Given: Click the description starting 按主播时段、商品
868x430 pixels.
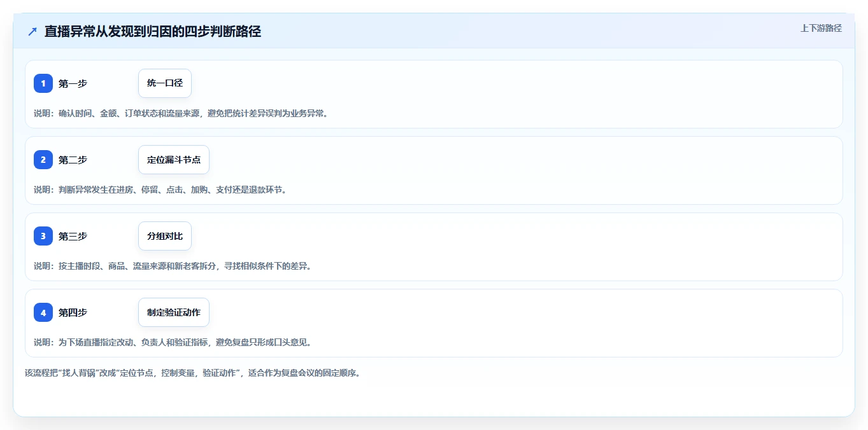Looking at the screenshot, I should [x=173, y=266].
